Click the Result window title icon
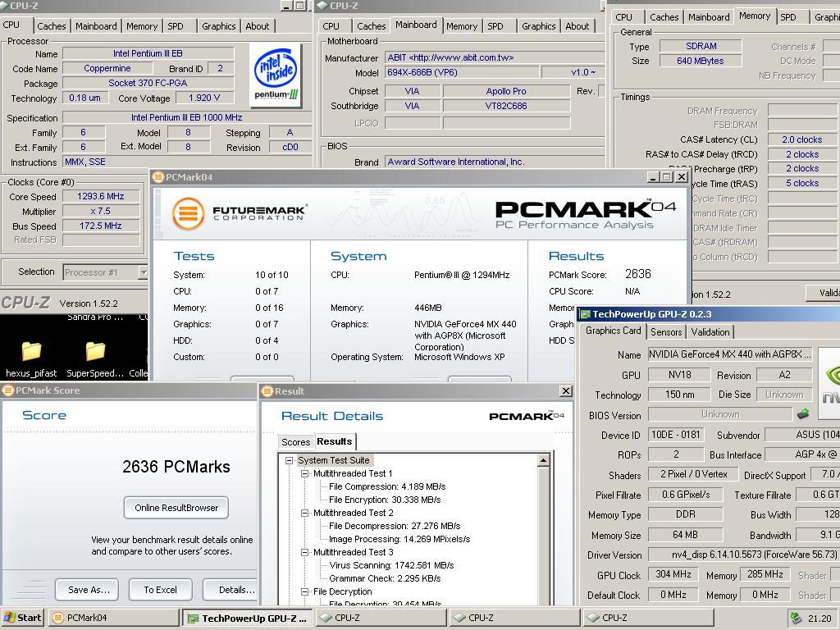 tap(267, 391)
